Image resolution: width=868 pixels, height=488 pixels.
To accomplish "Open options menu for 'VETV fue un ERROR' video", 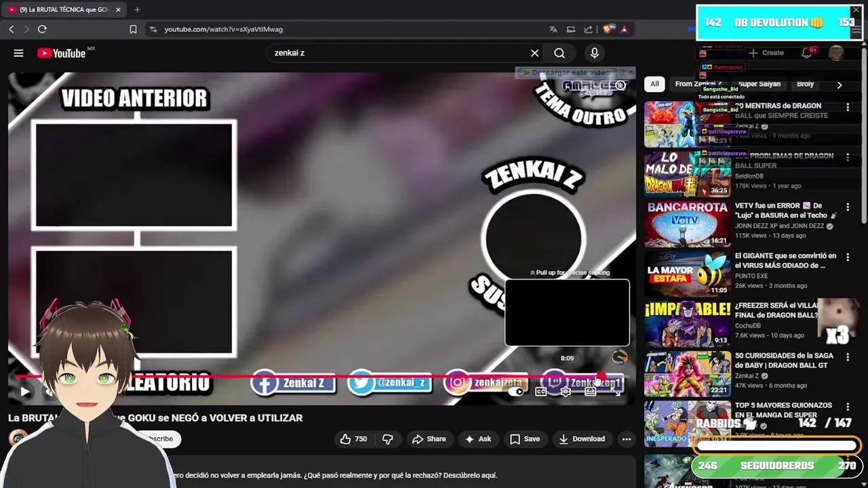I will point(848,207).
